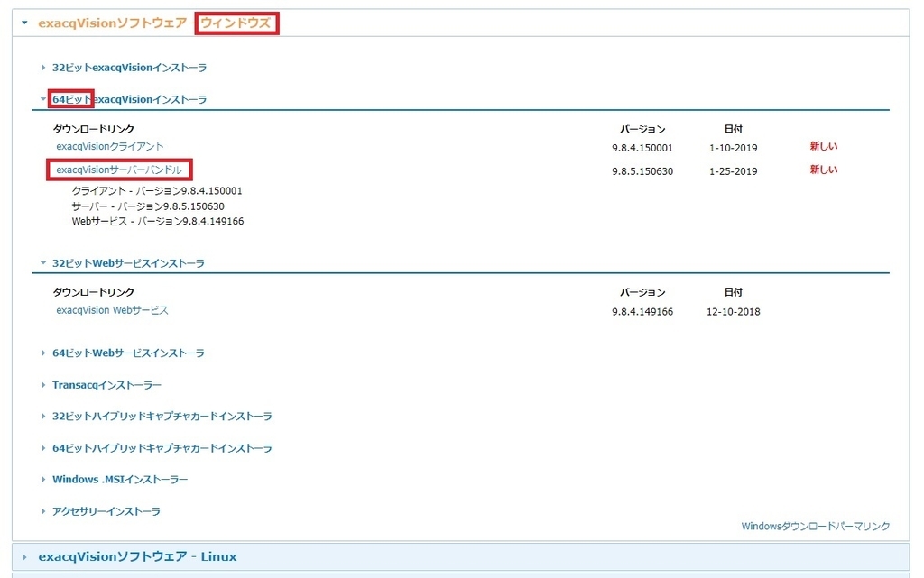924x578 pixels.
Task: Select version 9.8.4.150001 in client row
Action: coord(642,148)
